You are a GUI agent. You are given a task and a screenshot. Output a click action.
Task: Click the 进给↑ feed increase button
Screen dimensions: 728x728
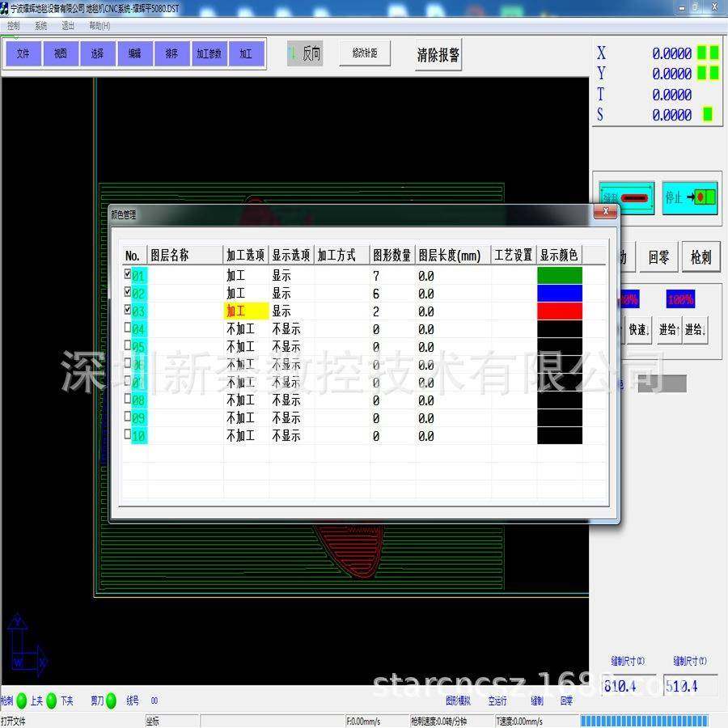pos(669,330)
